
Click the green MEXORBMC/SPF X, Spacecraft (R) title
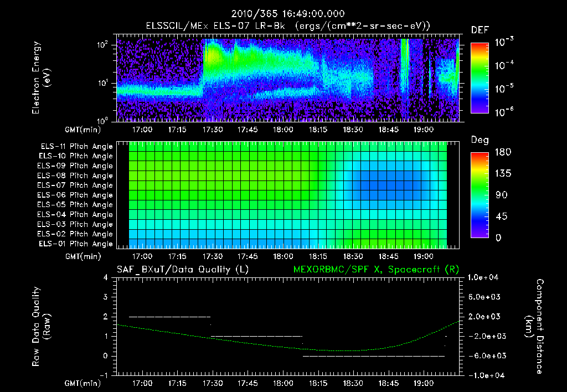coord(376,270)
